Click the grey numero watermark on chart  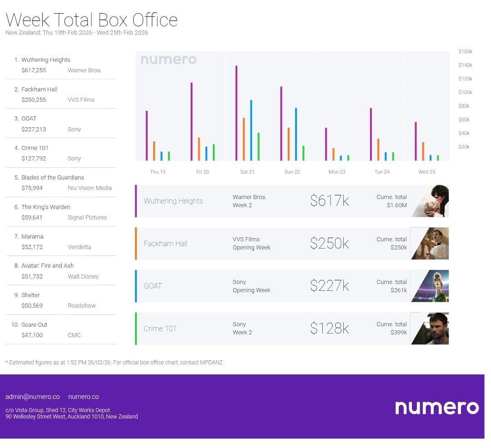[168, 60]
